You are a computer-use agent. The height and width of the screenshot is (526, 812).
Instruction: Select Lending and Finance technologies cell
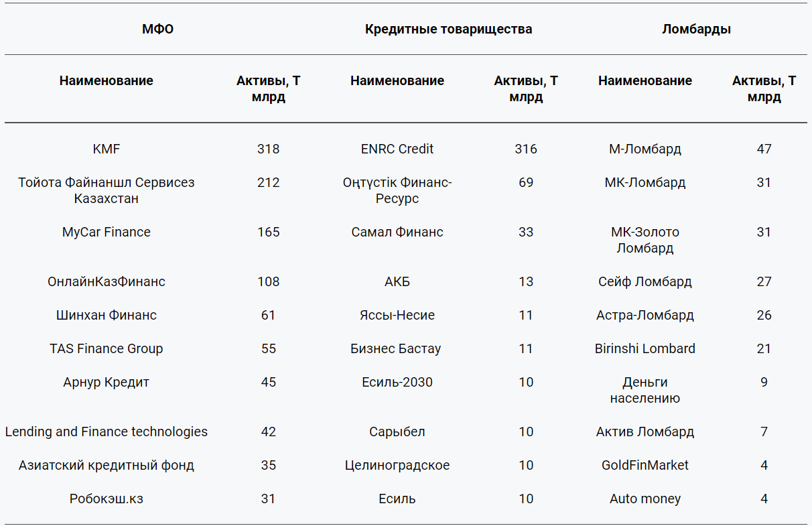(x=107, y=432)
